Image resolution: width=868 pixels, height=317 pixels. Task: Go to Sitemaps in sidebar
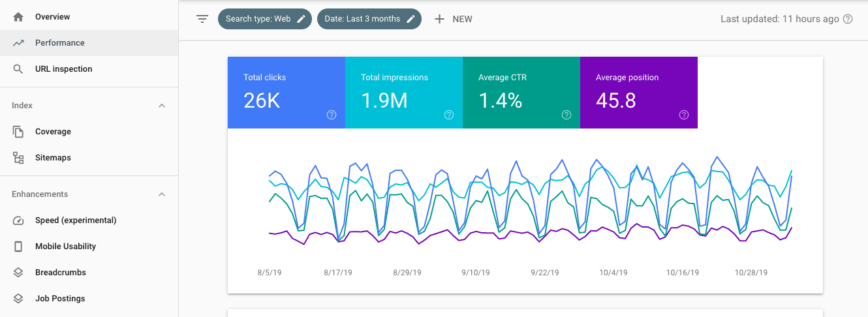(x=53, y=157)
